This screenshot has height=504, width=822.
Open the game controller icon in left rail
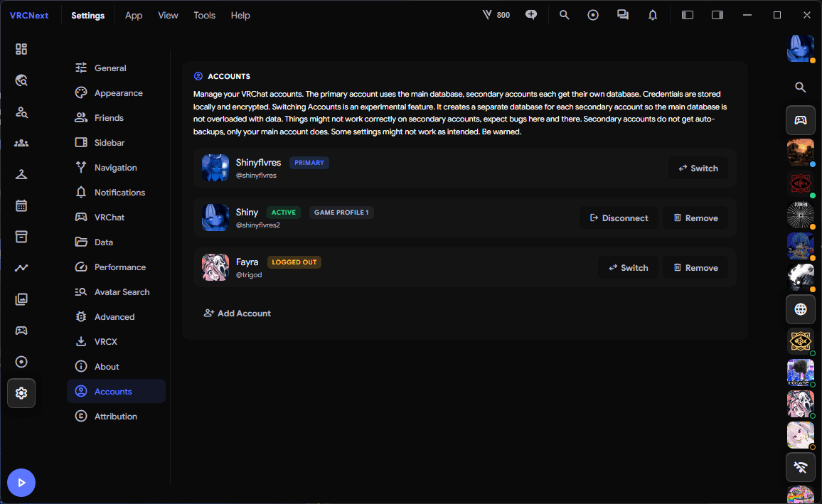pyautogui.click(x=21, y=331)
